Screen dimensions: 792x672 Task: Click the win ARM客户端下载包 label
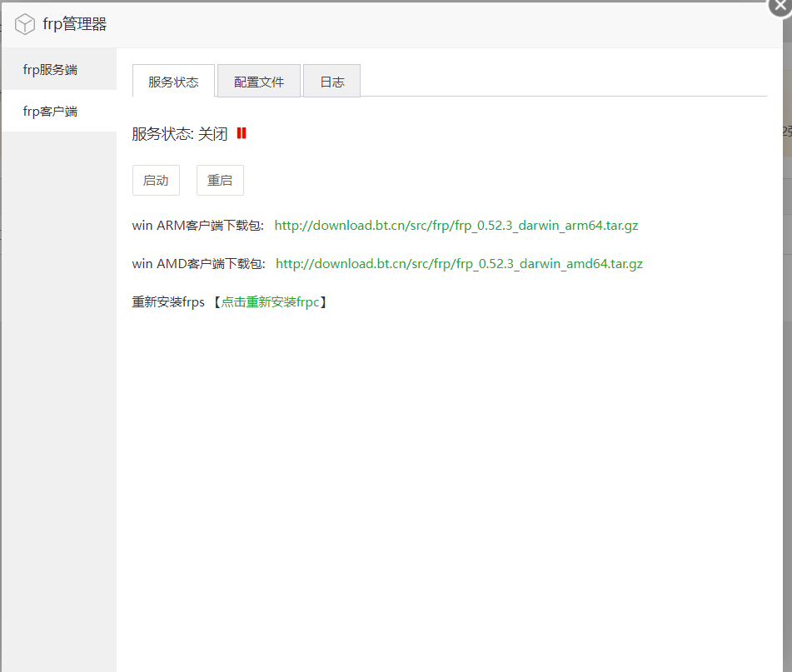[x=198, y=225]
